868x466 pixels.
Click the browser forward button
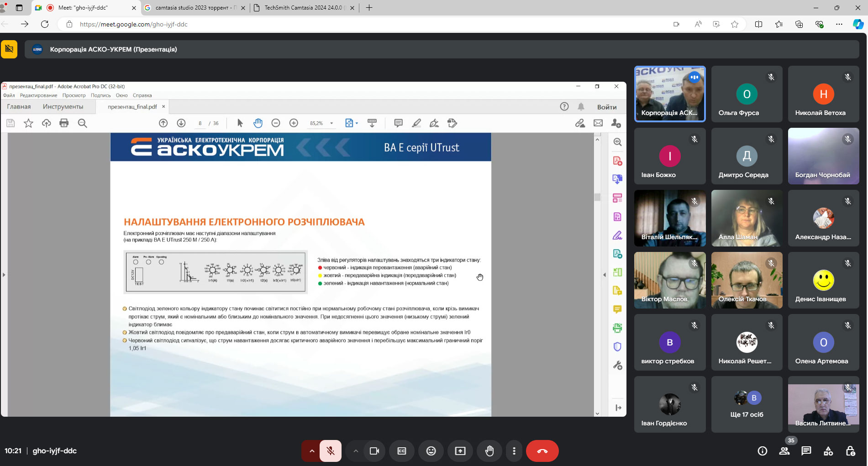point(25,24)
